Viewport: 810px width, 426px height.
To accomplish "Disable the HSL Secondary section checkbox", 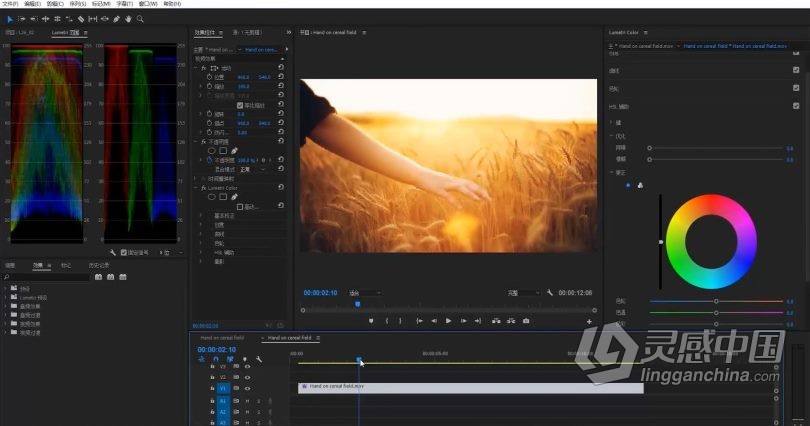I will tap(796, 106).
